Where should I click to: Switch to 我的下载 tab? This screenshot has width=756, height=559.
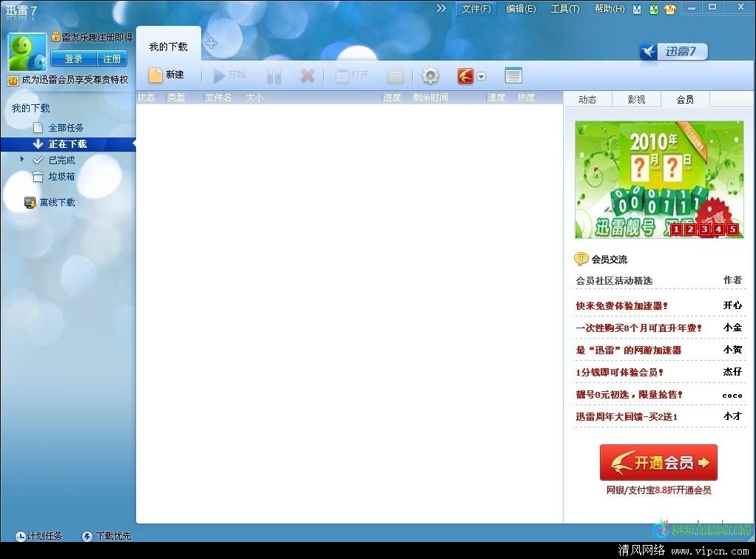click(168, 47)
